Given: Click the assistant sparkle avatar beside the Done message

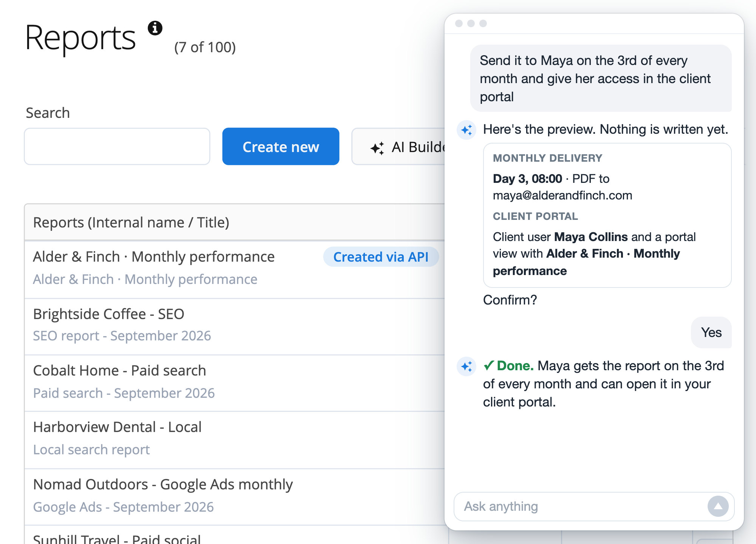Looking at the screenshot, I should pos(466,366).
